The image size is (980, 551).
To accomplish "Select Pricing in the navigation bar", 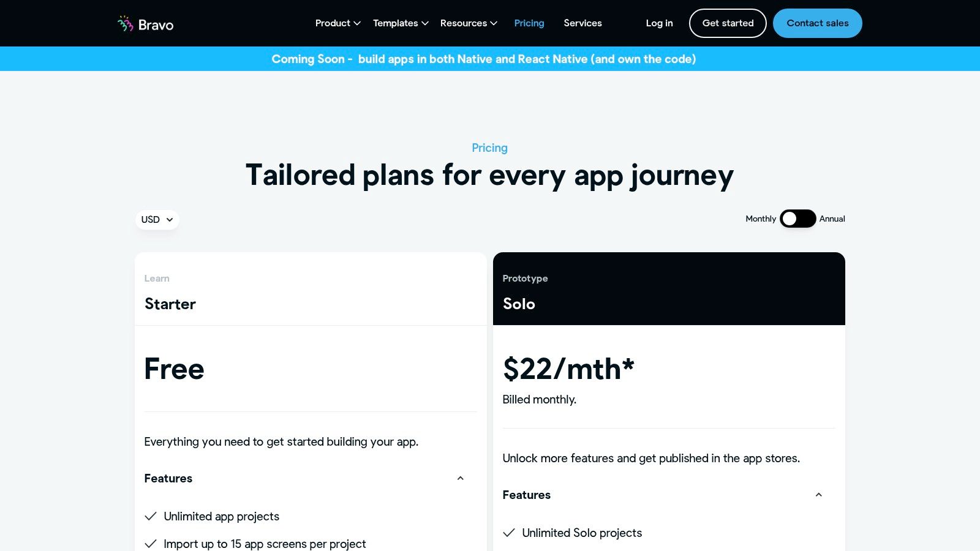I will point(529,23).
